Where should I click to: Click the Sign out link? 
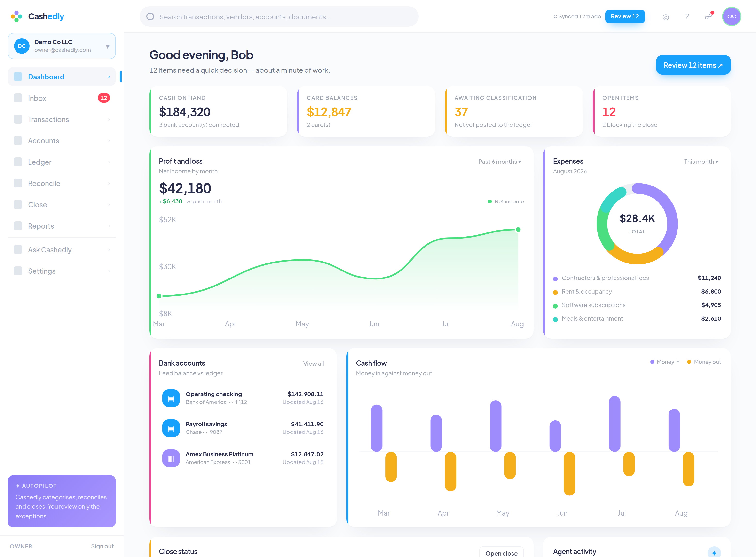102,546
